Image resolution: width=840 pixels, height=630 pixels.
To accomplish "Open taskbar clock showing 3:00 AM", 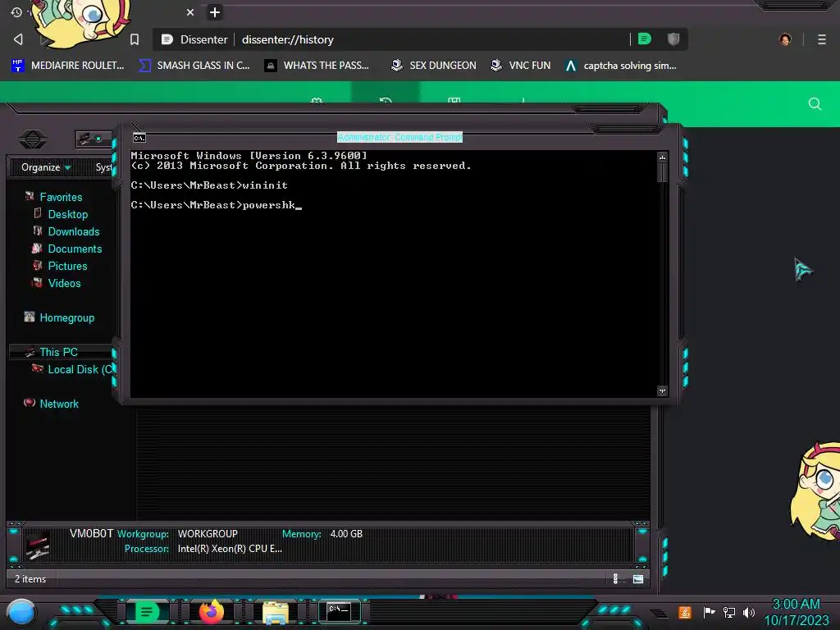I will tap(796, 612).
